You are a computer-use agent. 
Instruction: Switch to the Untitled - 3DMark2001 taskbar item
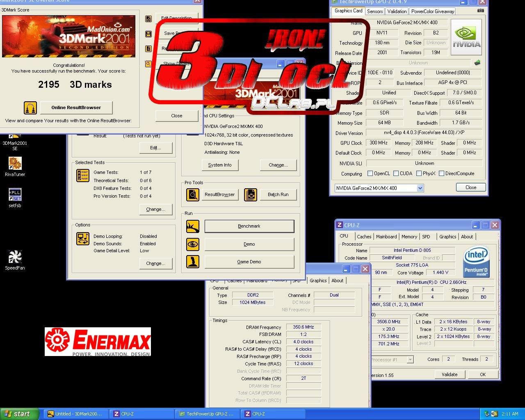coord(75,414)
